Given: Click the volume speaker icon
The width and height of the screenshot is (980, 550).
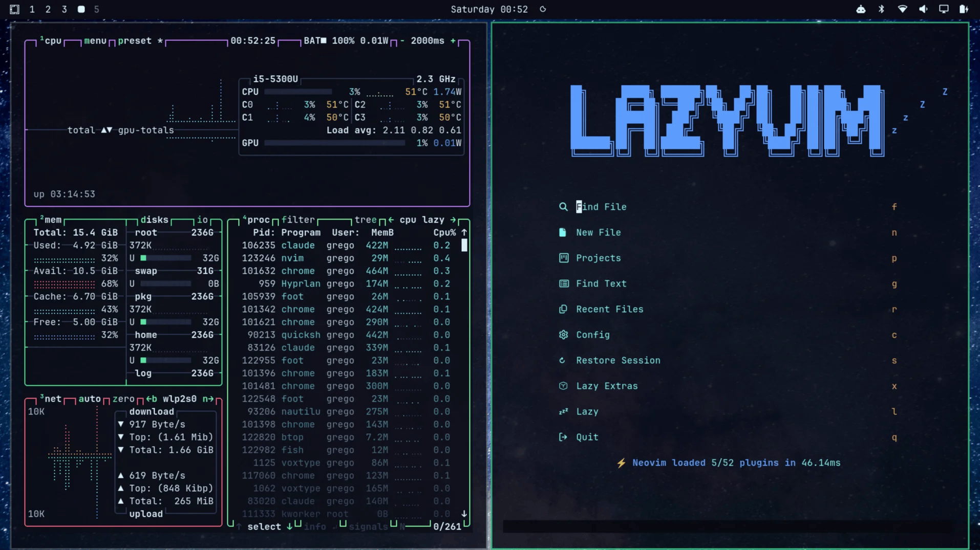Looking at the screenshot, I should pos(923,9).
